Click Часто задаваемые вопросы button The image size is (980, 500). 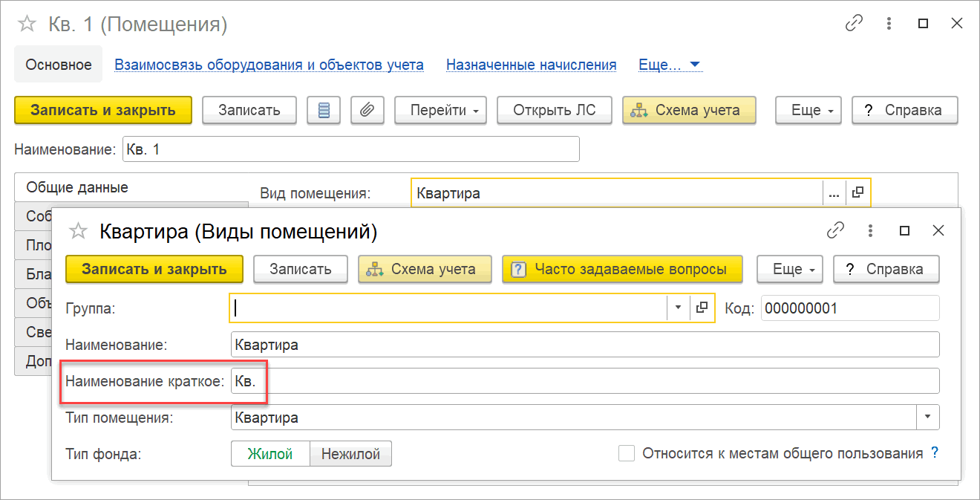[622, 269]
